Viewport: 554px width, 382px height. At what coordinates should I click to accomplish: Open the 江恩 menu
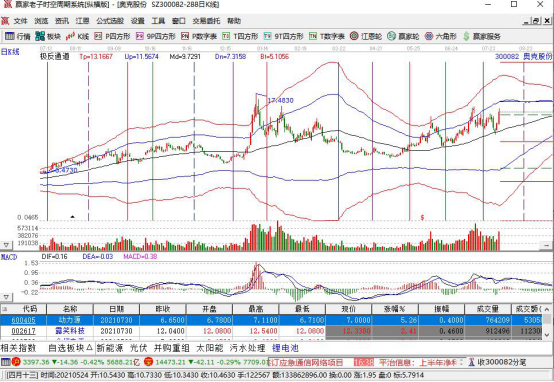point(82,21)
